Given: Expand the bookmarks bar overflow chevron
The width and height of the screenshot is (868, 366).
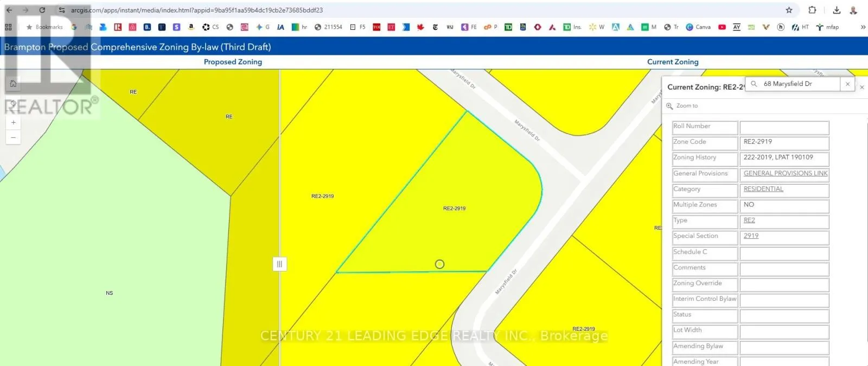Looking at the screenshot, I should coord(863,27).
